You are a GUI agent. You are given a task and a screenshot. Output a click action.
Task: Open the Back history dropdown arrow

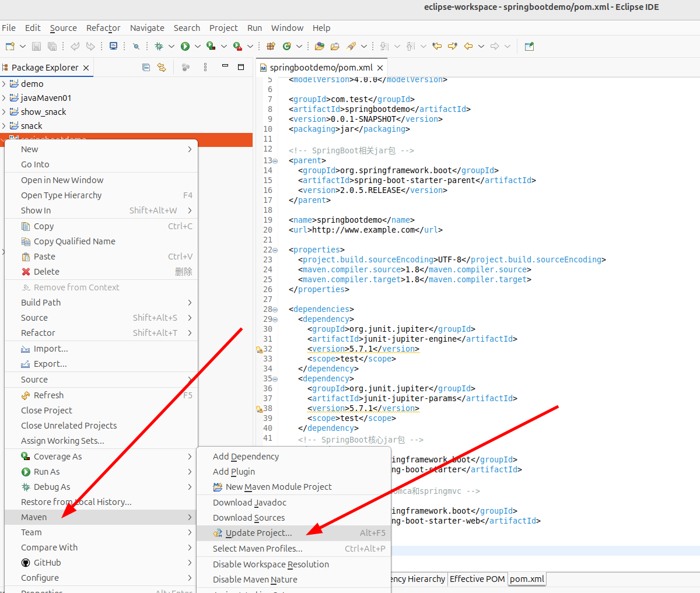pyautogui.click(x=481, y=46)
